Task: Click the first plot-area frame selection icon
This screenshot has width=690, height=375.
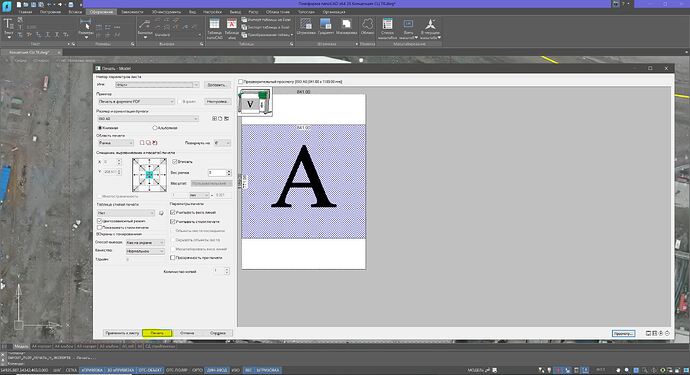Action: coord(142,143)
